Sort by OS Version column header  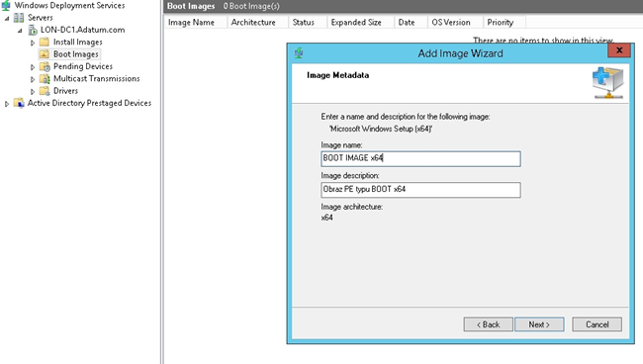point(455,22)
